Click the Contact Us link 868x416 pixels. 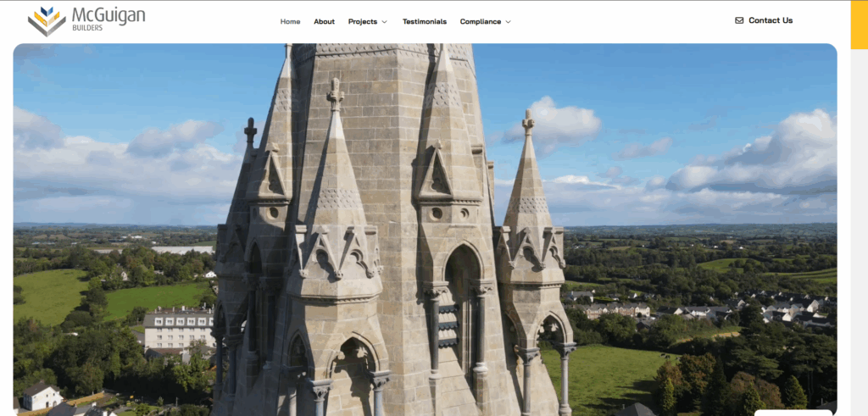[770, 20]
